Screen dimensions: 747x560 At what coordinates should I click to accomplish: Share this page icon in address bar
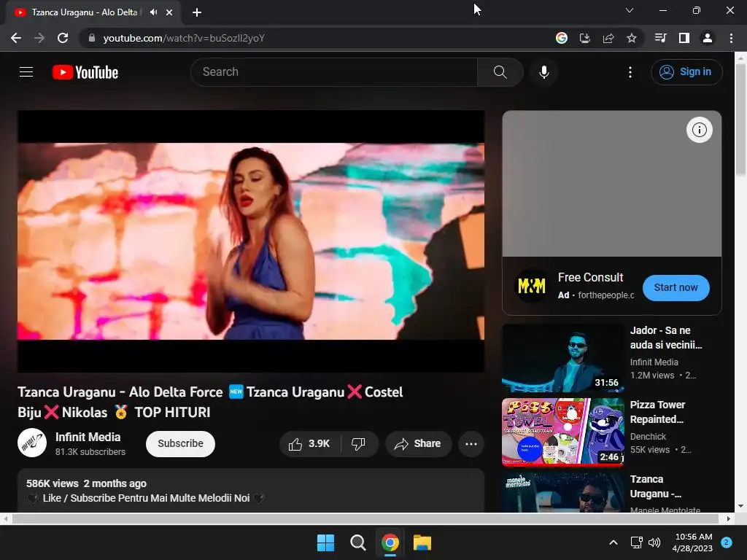tap(608, 38)
